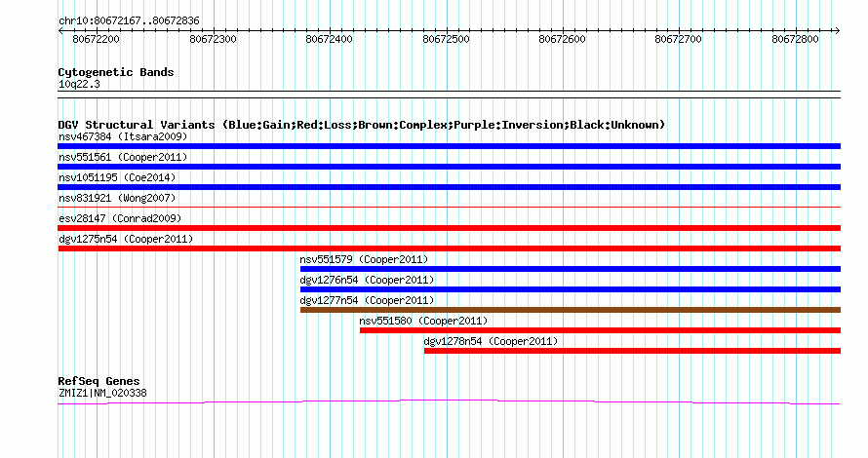868x458 pixels.
Task: Select the nsv467384 (Itsara2009) label
Action: (123, 136)
